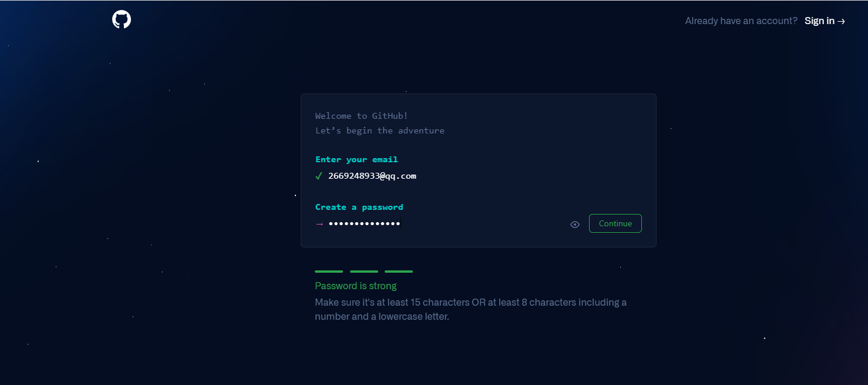Viewport: 868px width, 385px height.
Task: Select the entered email 2669248933@qq.com
Action: point(372,176)
